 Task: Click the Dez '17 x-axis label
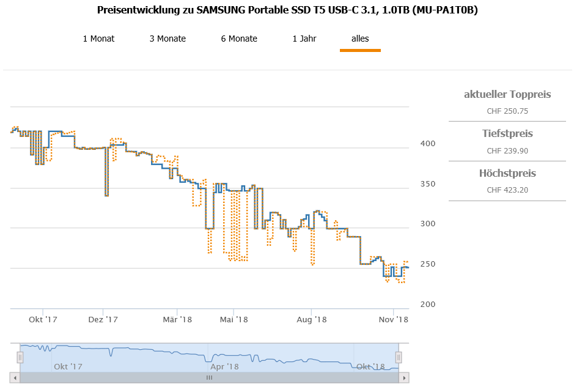click(103, 319)
